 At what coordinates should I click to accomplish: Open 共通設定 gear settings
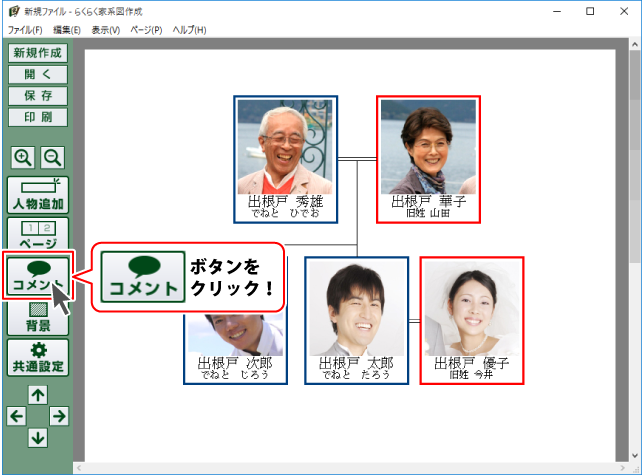click(x=38, y=357)
